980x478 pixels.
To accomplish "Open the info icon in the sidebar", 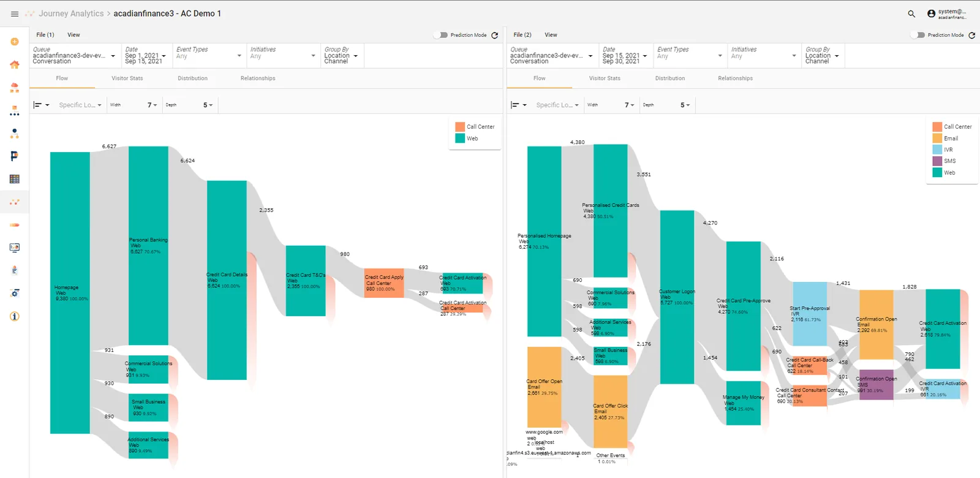I will tap(15, 316).
